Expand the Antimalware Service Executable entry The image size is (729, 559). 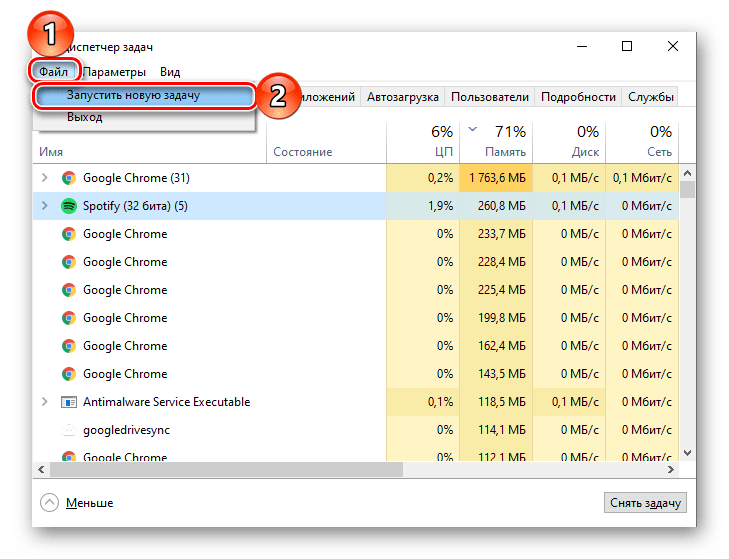coord(45,401)
